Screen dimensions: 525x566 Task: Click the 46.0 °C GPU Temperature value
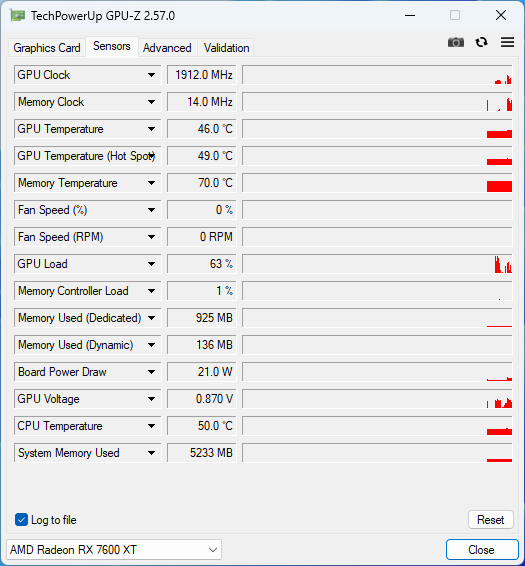pyautogui.click(x=201, y=129)
